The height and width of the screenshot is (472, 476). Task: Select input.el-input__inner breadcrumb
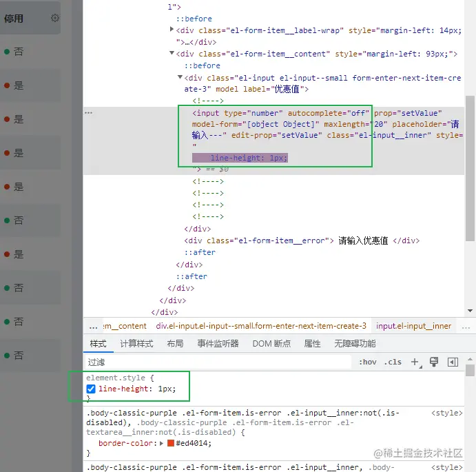413,326
